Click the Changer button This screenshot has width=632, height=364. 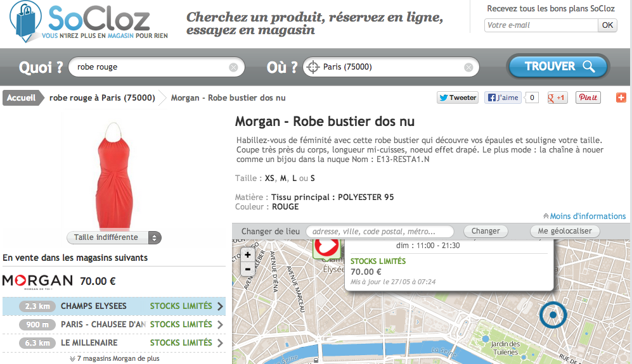point(486,231)
